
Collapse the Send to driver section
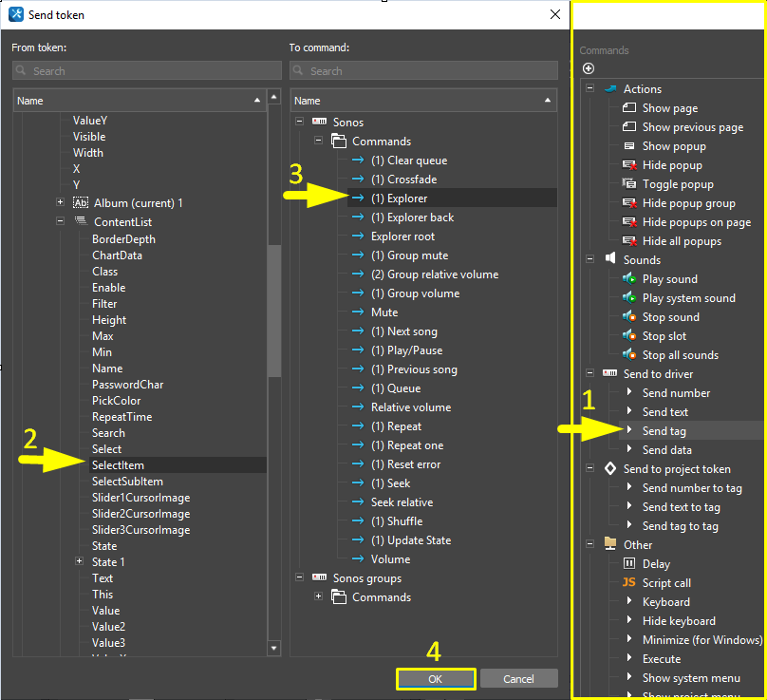(x=589, y=374)
